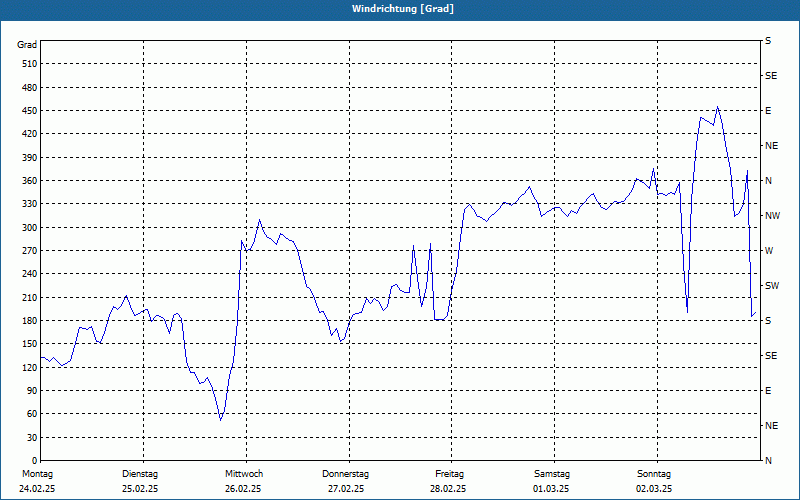Select the 'N' compass label on the 0 baseline

tap(768, 461)
